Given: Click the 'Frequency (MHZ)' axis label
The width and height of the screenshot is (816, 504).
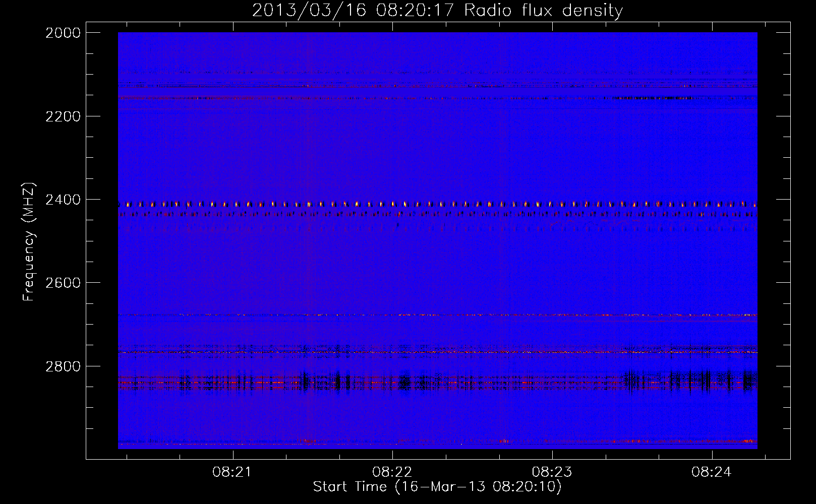Looking at the screenshot, I should (x=29, y=242).
